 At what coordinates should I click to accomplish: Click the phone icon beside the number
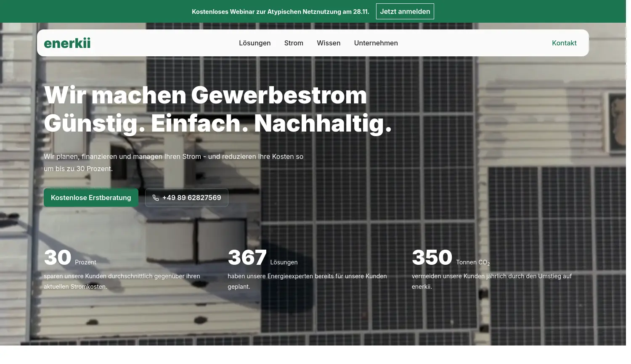coord(156,198)
